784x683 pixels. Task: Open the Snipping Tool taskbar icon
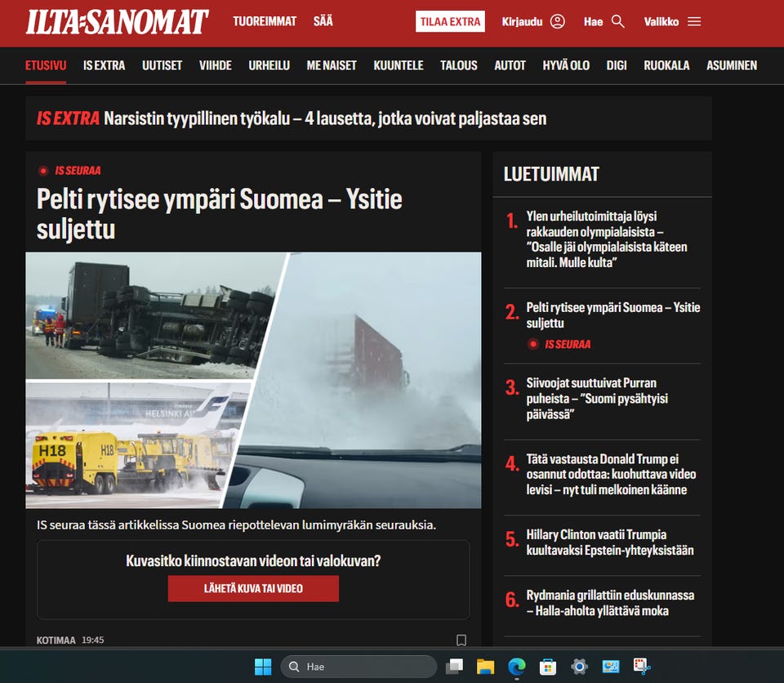[x=642, y=667]
